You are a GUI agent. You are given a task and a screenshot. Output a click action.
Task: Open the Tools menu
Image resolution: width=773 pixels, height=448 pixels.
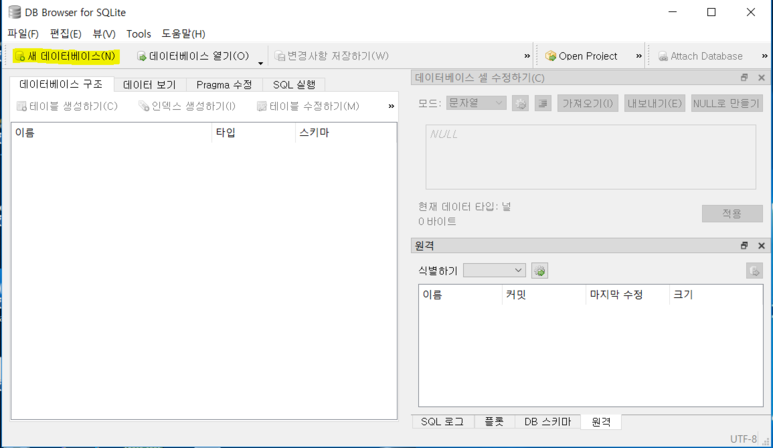coord(139,34)
